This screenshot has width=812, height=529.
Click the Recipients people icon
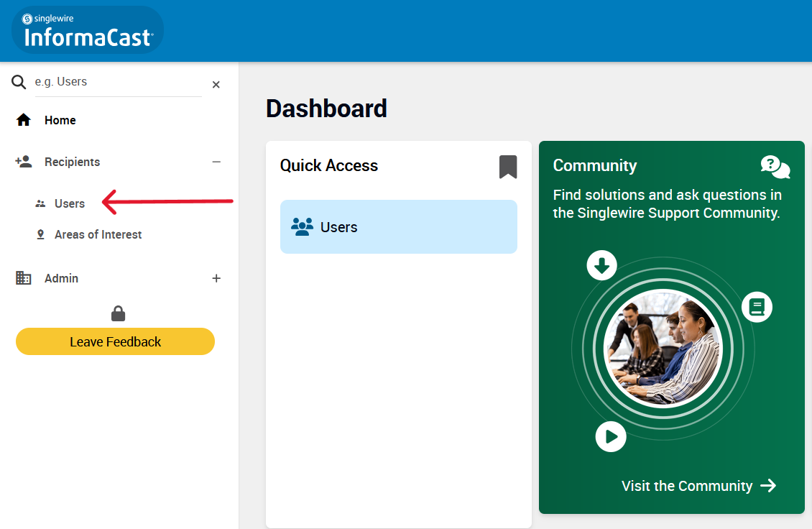(23, 161)
